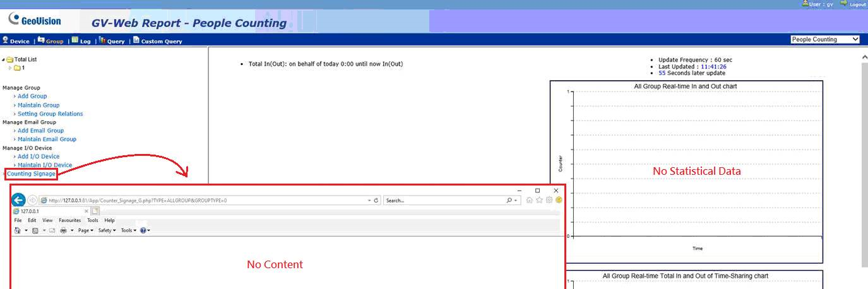The image size is (868, 289).
Task: Click the command bar Home icon
Action: coord(18,230)
